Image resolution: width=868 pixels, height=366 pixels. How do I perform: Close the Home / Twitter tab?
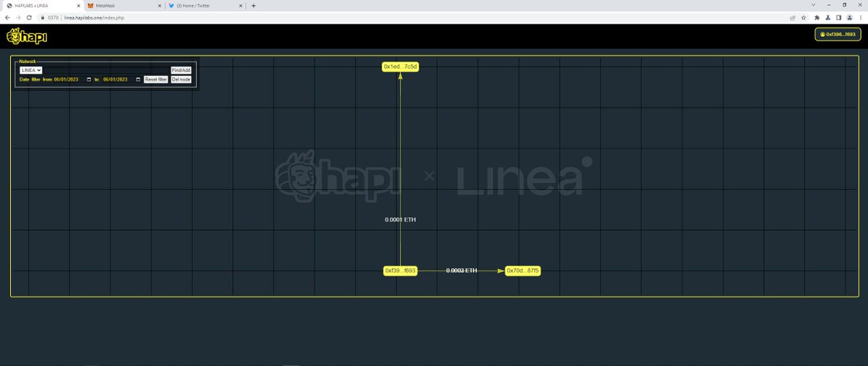(241, 5)
